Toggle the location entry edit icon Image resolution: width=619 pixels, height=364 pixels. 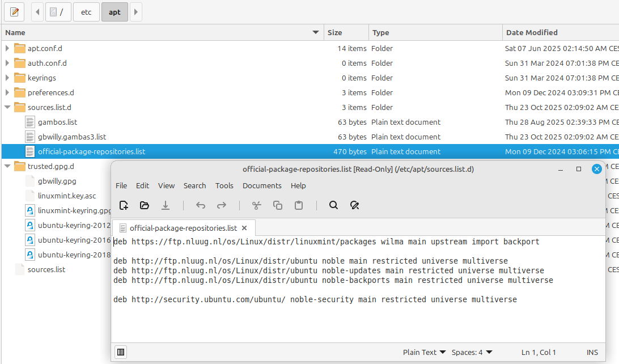click(x=14, y=11)
